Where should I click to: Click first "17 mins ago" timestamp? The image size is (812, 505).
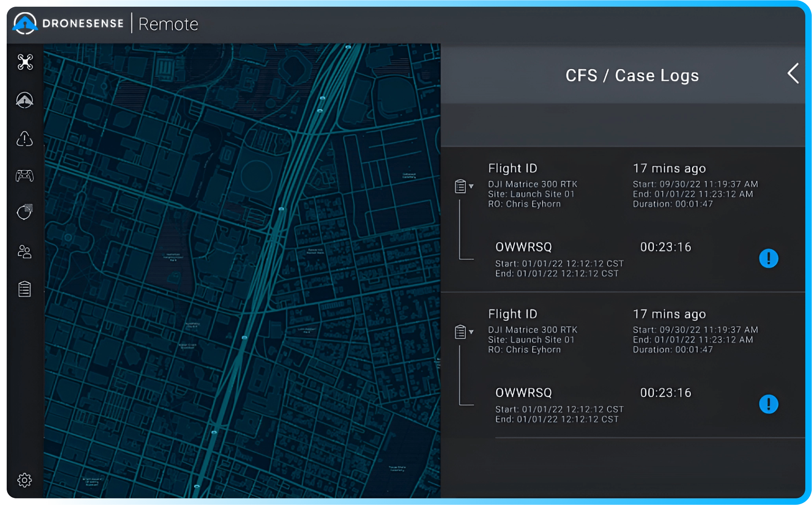(669, 169)
